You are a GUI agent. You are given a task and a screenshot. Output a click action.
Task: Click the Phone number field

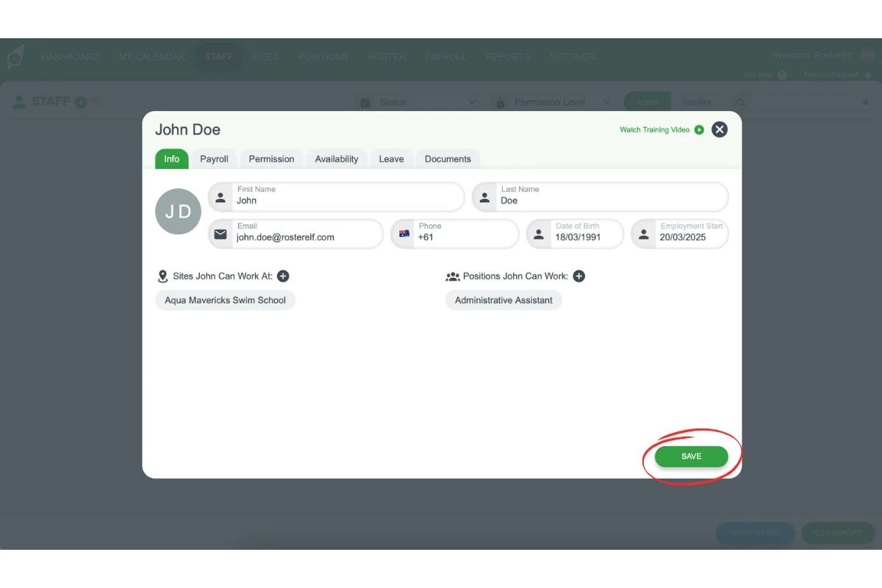[x=454, y=234]
